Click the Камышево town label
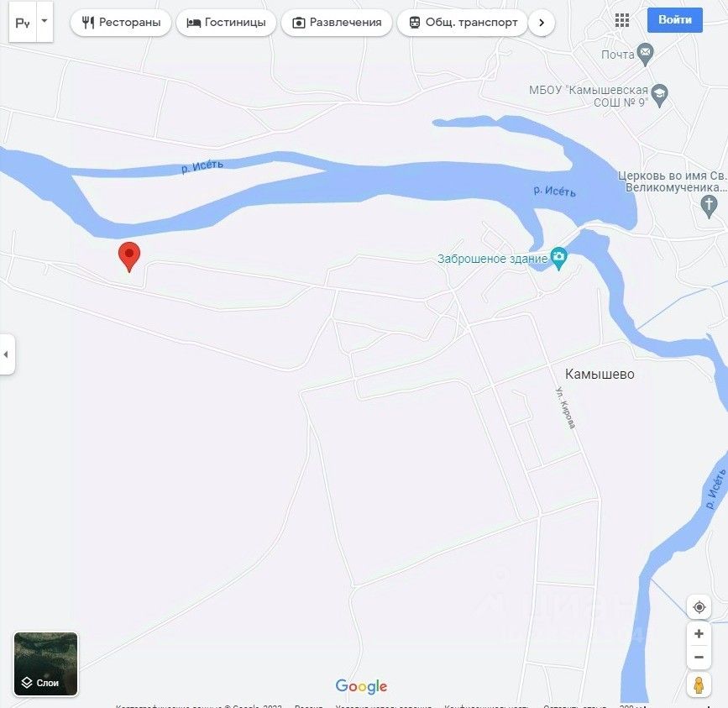 coord(600,375)
